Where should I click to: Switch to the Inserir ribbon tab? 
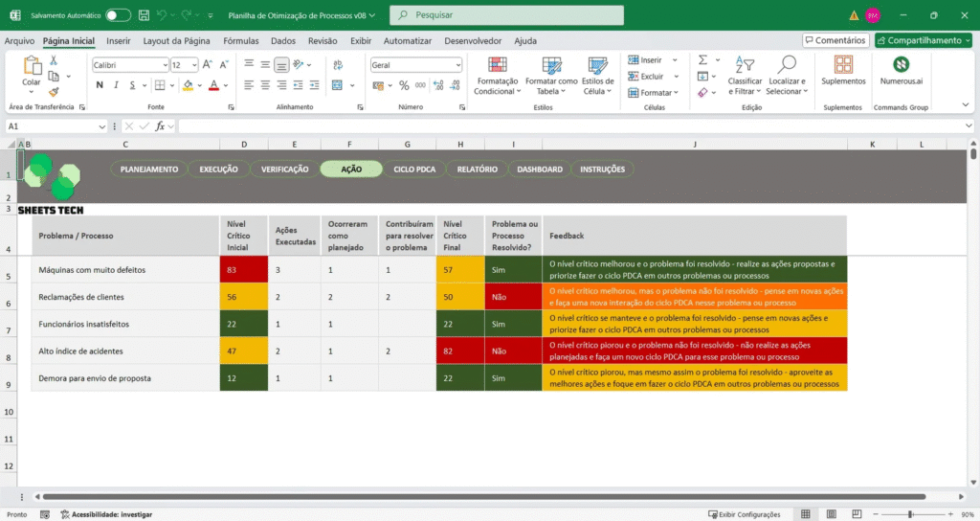[119, 41]
